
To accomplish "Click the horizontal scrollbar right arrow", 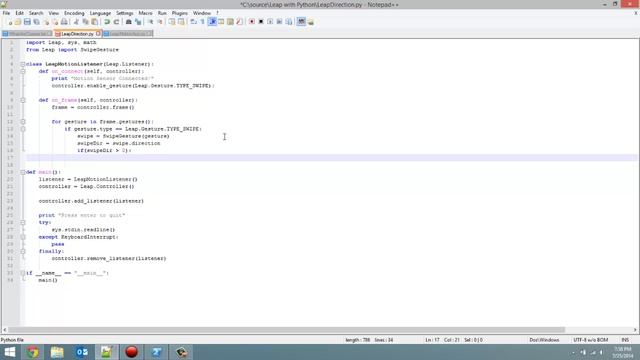I will (635, 330).
